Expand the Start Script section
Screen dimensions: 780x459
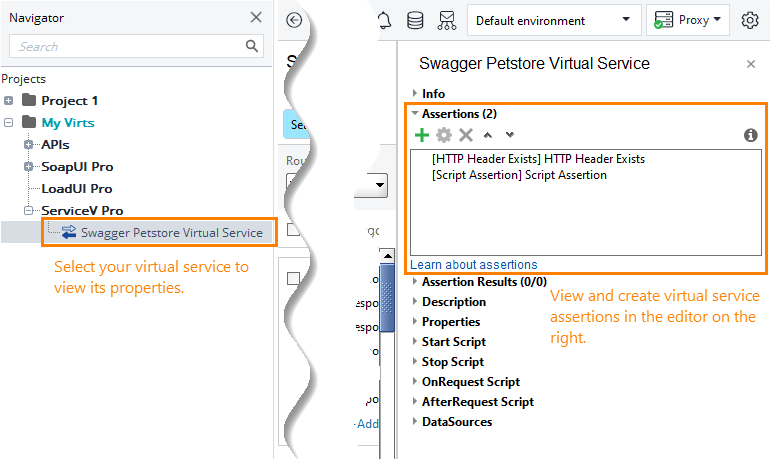(x=414, y=341)
